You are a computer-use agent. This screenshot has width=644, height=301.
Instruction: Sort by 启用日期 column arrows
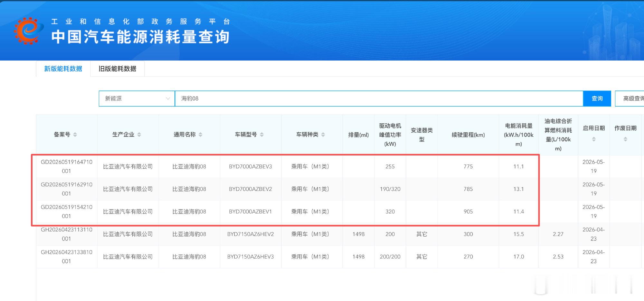(x=594, y=139)
